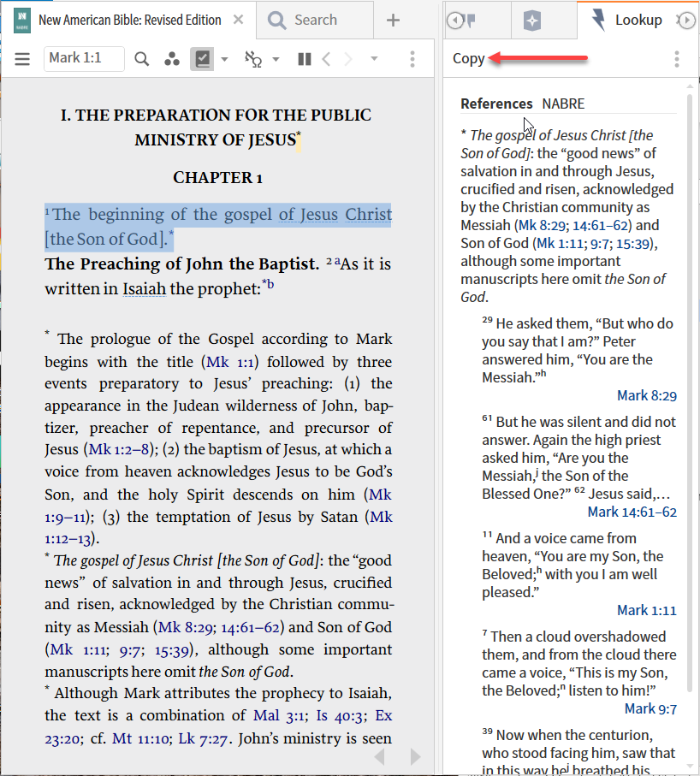Open the Bible panel three-dot menu
The height and width of the screenshot is (776, 700).
pos(412,59)
